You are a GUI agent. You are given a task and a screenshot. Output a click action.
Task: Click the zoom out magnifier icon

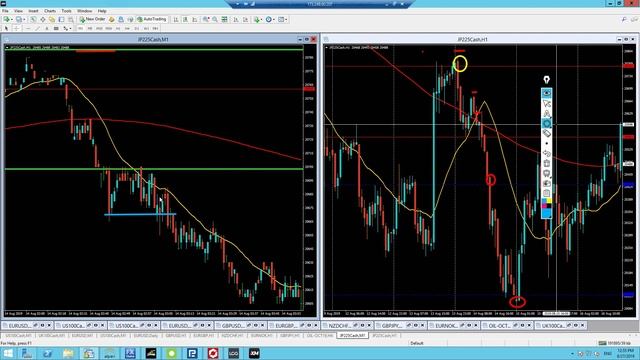click(x=215, y=19)
